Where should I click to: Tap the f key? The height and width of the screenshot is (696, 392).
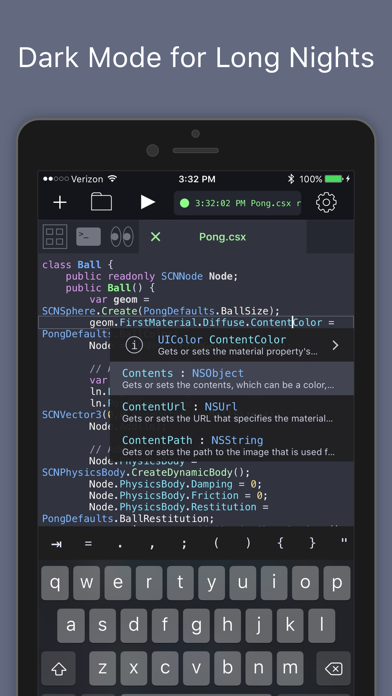pyautogui.click(x=165, y=625)
